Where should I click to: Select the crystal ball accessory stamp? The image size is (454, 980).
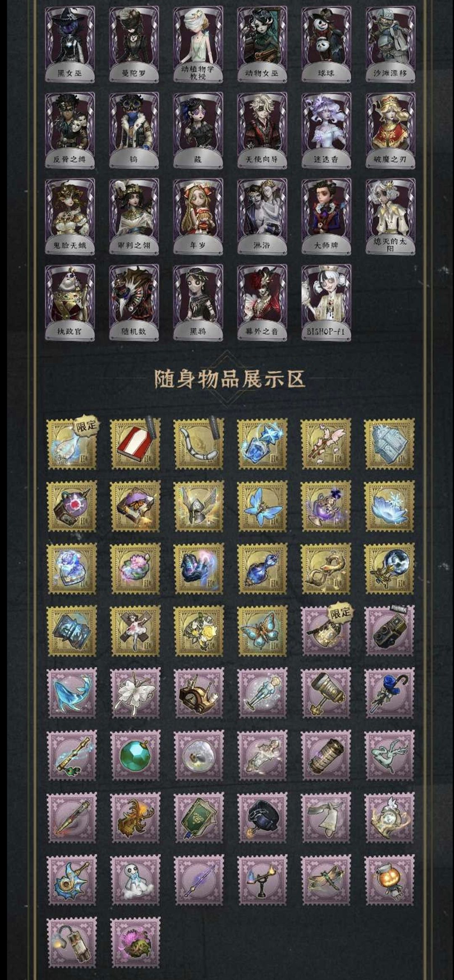pyautogui.click(x=389, y=568)
